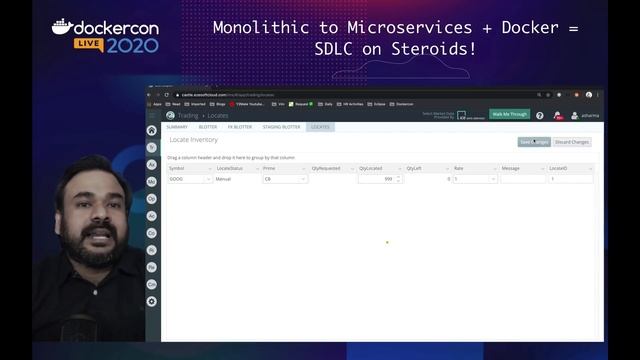The image size is (640, 360).
Task: Click the Locate Inventory heading
Action: point(193,140)
